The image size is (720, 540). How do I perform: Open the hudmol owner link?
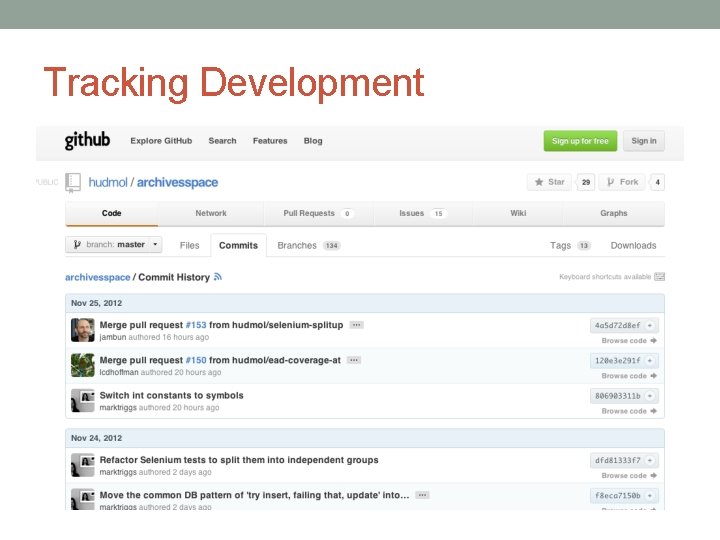click(108, 182)
